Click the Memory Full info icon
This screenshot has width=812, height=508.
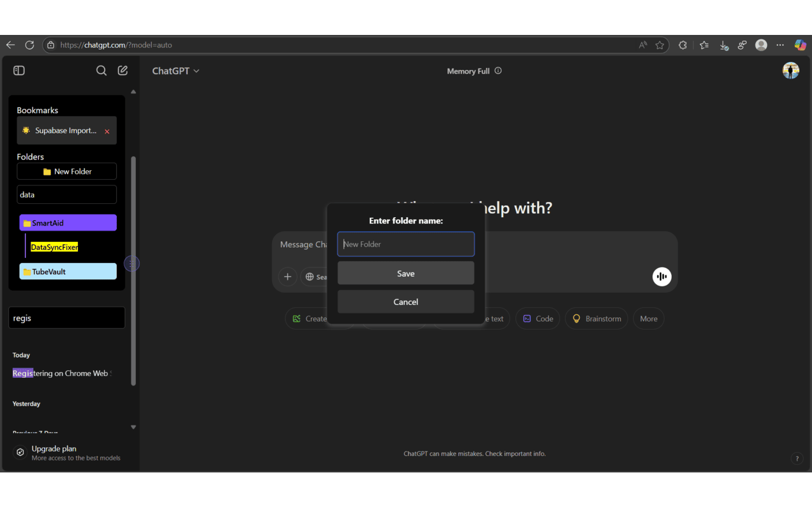498,70
